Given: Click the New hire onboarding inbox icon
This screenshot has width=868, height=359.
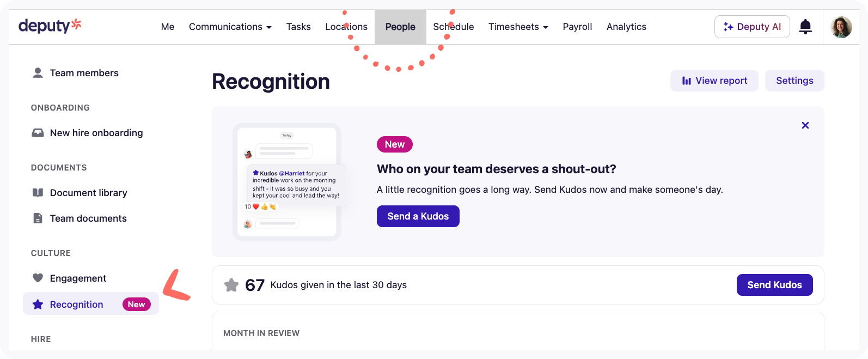Looking at the screenshot, I should point(38,132).
